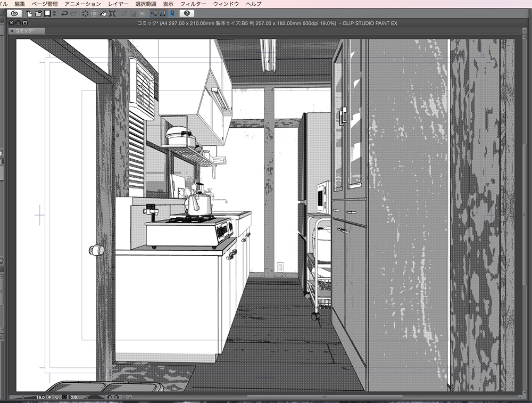Click the horizontal scrollbar left arrow

[130, 397]
